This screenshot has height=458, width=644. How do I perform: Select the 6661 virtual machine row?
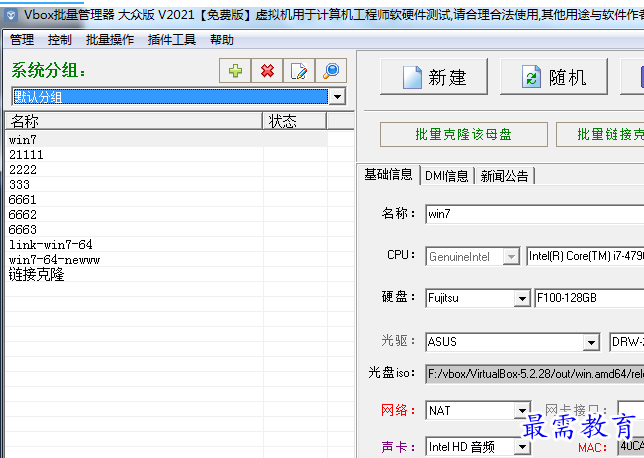click(166, 200)
